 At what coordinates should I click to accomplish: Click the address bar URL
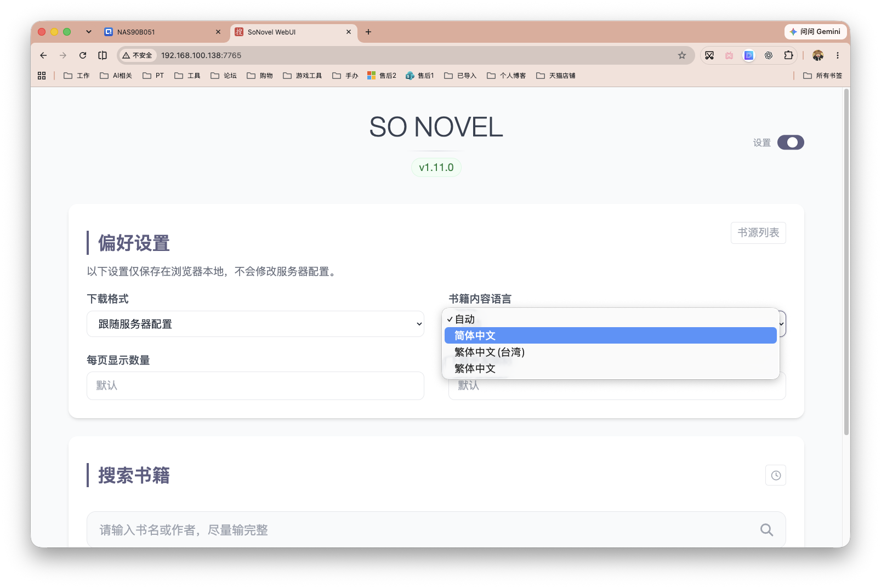[201, 55]
